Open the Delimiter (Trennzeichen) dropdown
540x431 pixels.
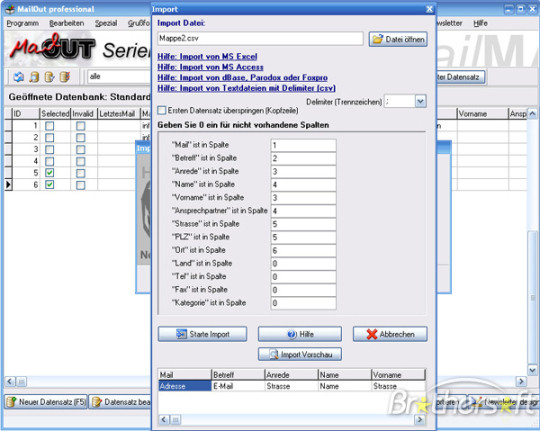coord(420,101)
